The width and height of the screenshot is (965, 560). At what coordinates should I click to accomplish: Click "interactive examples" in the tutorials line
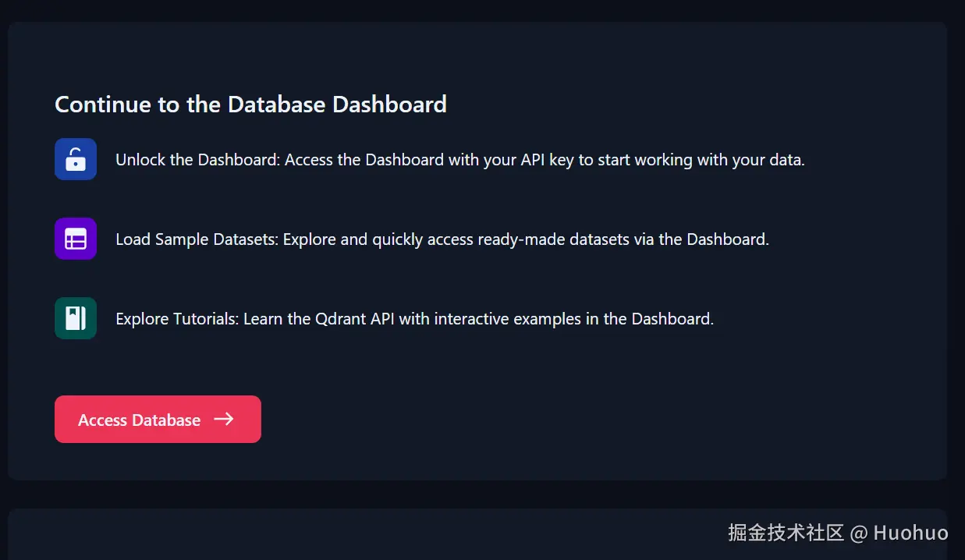coord(496,319)
